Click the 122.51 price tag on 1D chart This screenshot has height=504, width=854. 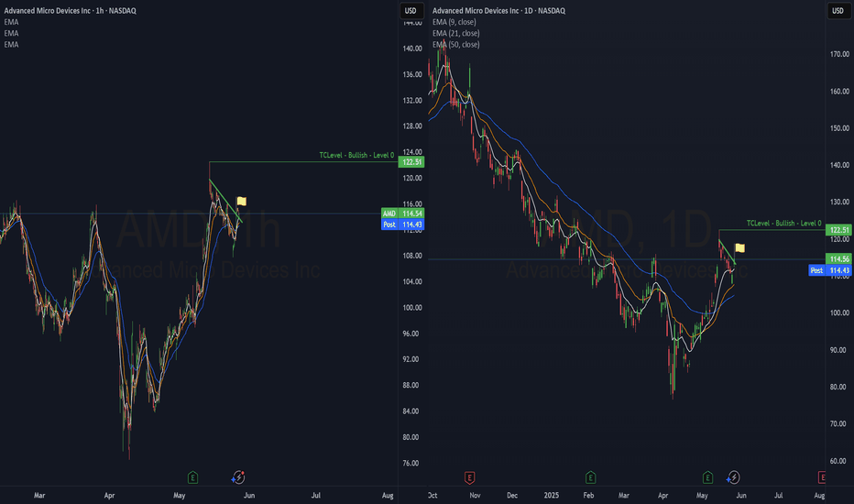click(838, 230)
